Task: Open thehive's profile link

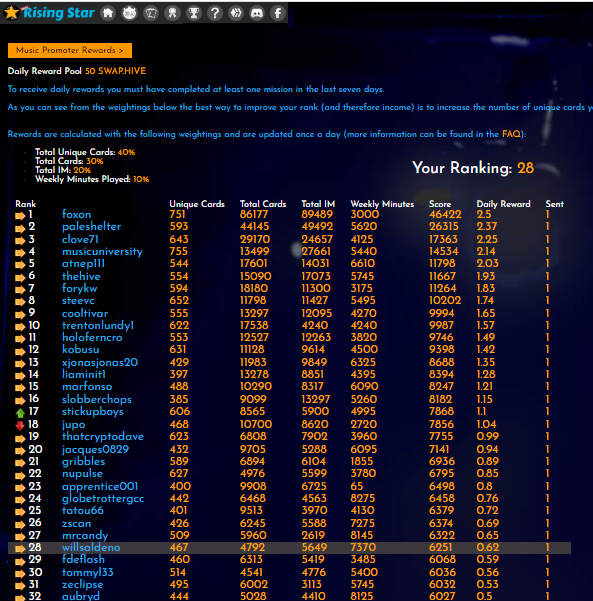Action: pos(81,276)
